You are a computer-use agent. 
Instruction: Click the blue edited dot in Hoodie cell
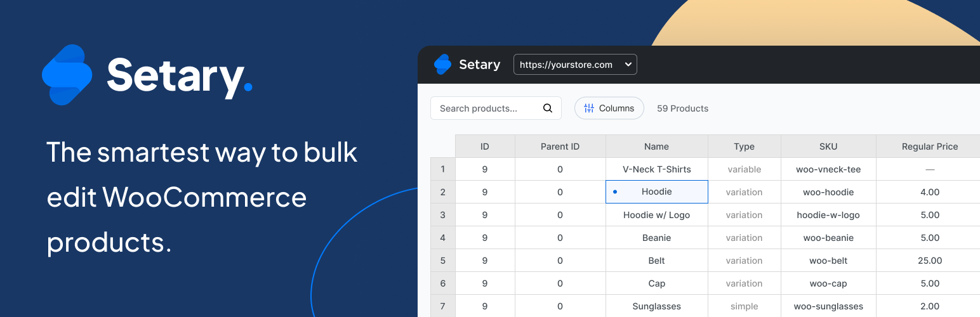(614, 191)
